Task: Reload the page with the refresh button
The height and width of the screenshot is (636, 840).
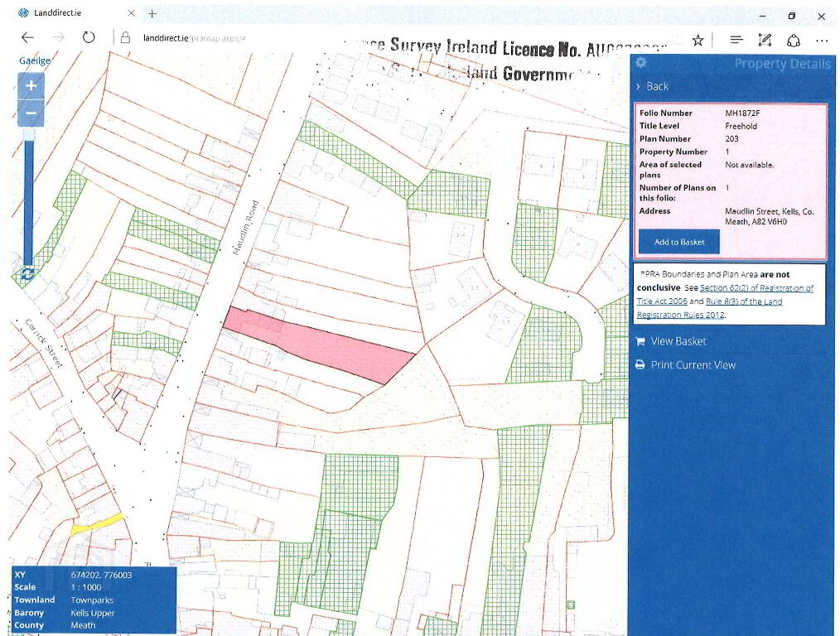Action: (89, 37)
